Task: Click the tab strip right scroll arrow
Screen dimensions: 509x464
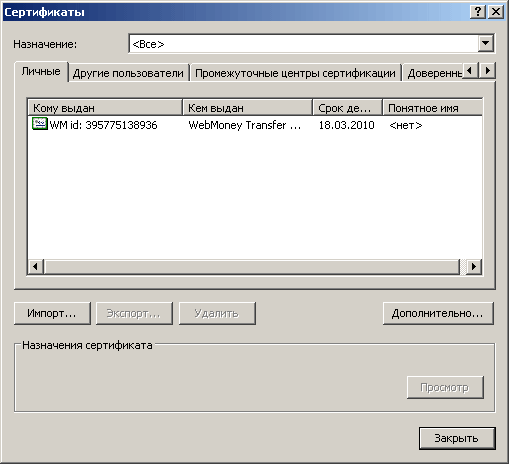Action: click(x=488, y=70)
